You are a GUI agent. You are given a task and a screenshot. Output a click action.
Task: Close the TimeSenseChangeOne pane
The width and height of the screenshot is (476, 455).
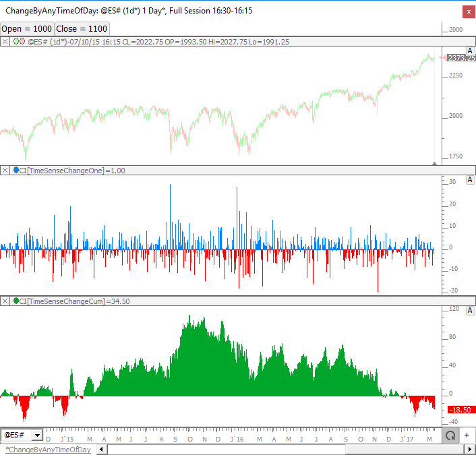[x=5, y=171]
